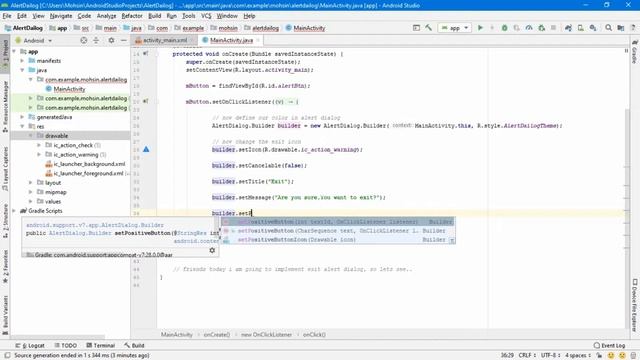Click the gear icon in documentation popup
The image size is (640, 360).
pos(212,250)
